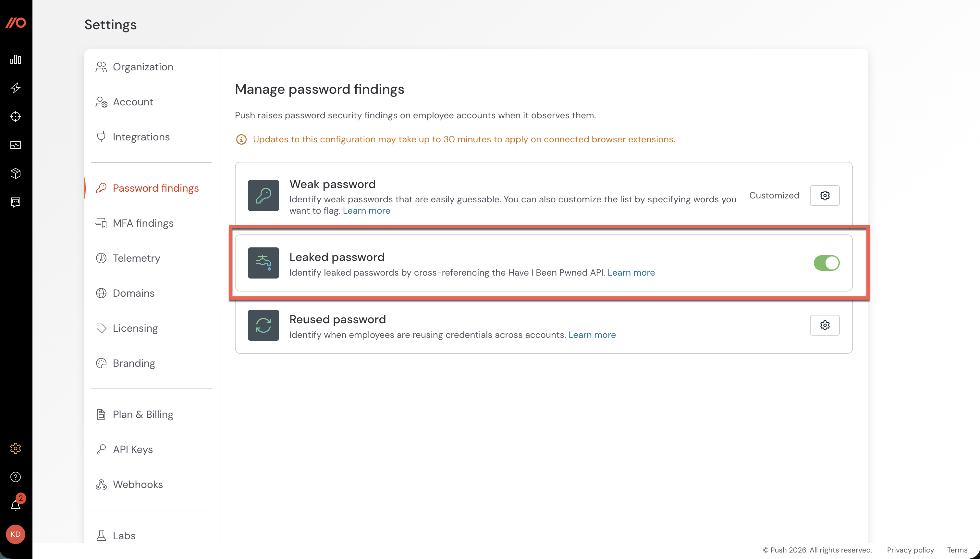Switch to MFA findings settings section

[x=143, y=223]
